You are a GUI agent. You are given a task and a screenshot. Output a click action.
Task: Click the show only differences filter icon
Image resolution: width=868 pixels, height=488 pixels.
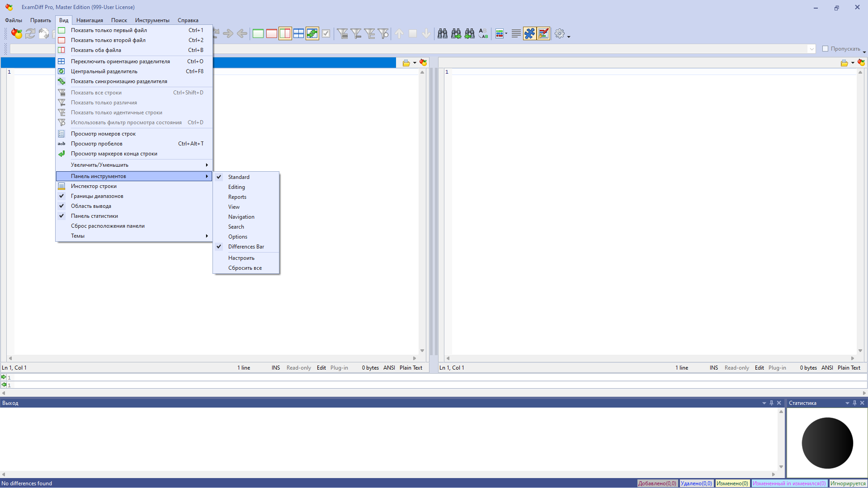pyautogui.click(x=356, y=33)
